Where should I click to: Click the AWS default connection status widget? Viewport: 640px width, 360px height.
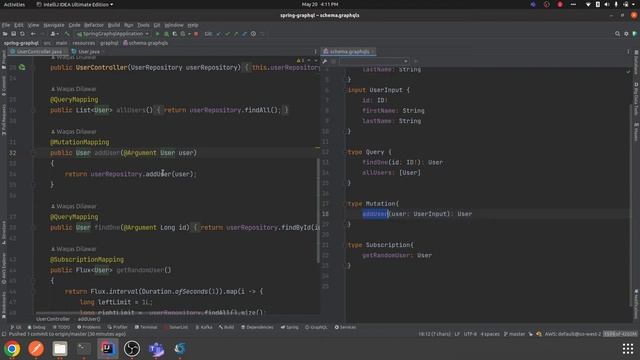coord(573,334)
